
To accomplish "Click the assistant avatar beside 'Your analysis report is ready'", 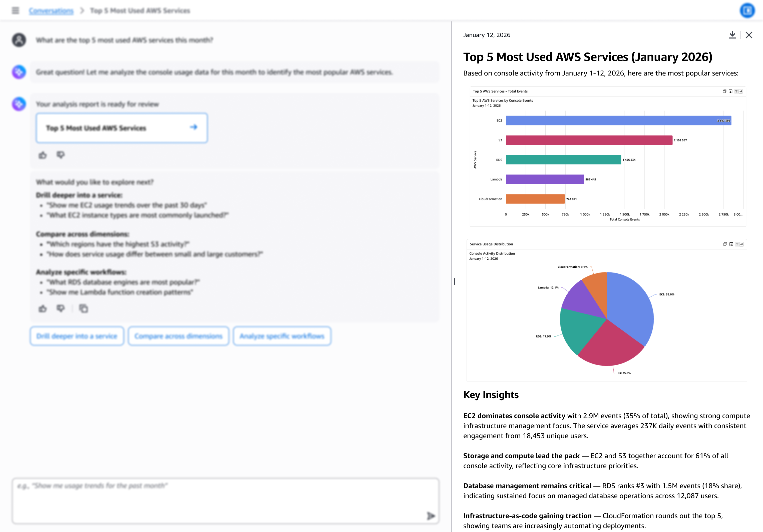I will (x=19, y=104).
